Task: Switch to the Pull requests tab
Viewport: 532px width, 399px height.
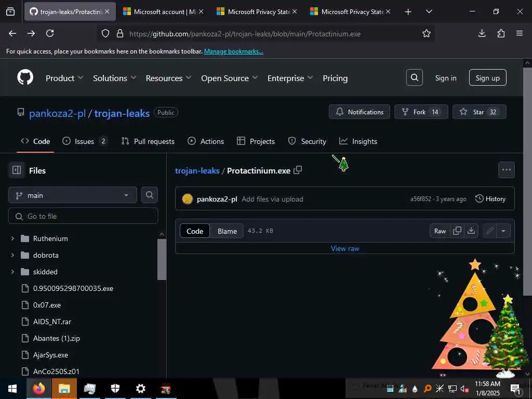Action: 148,141
